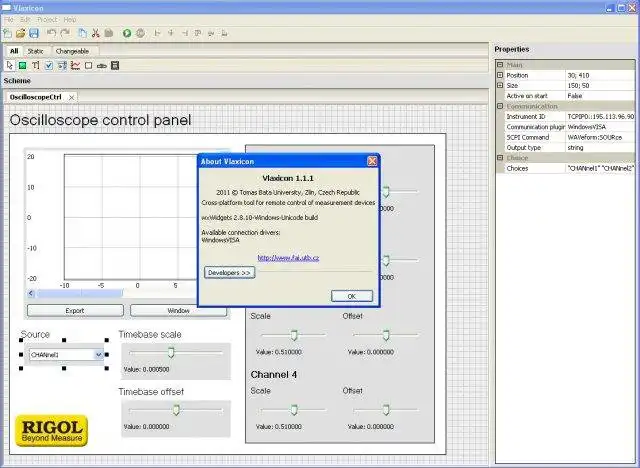Viewport: 640px width, 468px height.
Task: Click the align right edges icon
Action: pyautogui.click(x=184, y=33)
